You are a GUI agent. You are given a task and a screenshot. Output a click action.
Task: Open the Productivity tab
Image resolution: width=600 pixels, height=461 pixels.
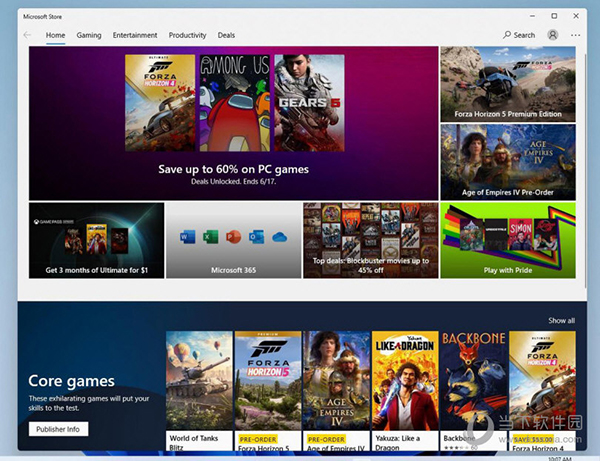(188, 35)
